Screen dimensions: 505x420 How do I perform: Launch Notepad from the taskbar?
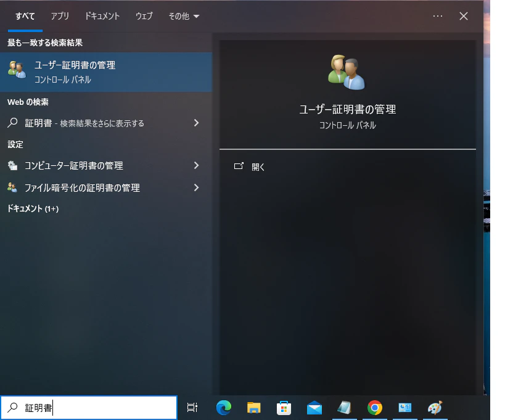pos(344,408)
